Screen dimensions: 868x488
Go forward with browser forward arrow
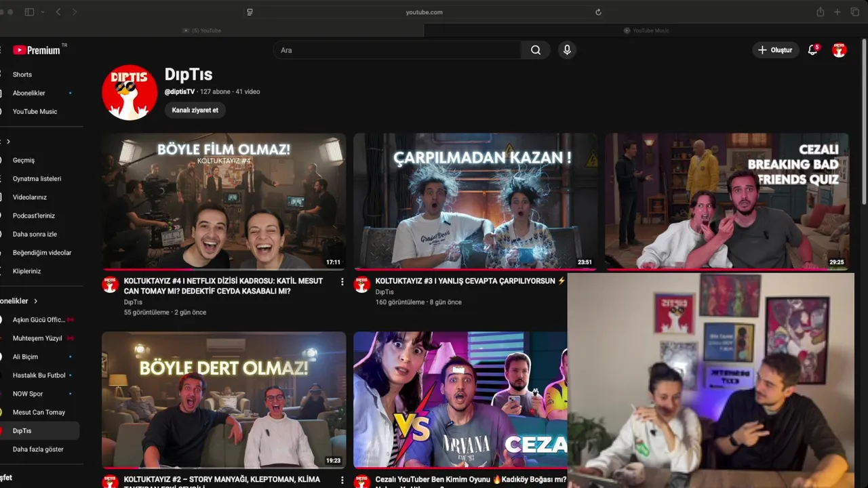point(75,12)
